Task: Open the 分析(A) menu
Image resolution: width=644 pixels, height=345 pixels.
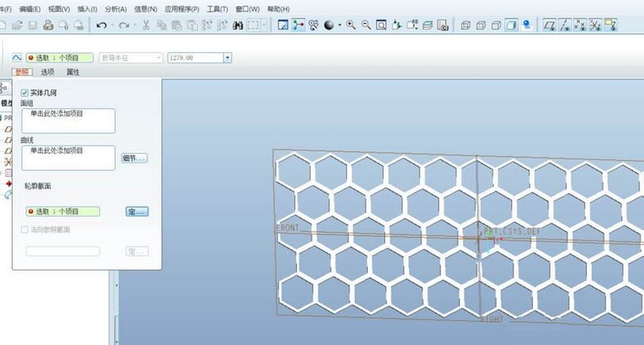Action: click(116, 8)
